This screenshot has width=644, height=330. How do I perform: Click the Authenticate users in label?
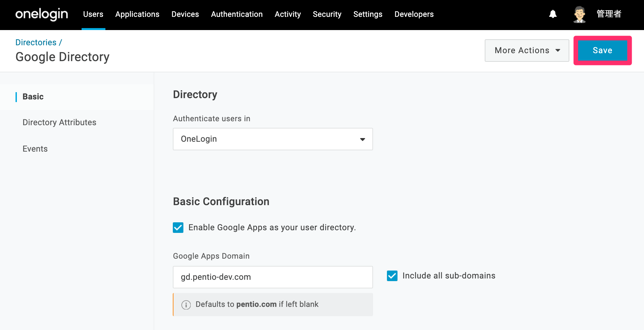211,119
